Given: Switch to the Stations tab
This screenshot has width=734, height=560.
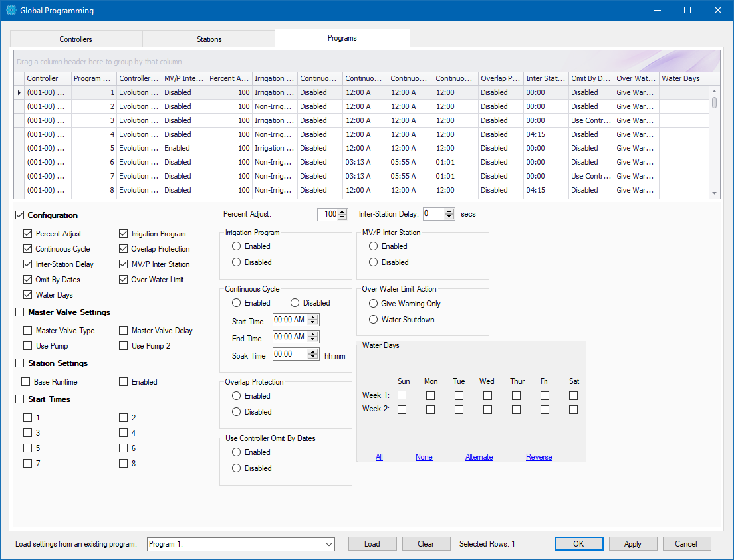Looking at the screenshot, I should coord(209,39).
